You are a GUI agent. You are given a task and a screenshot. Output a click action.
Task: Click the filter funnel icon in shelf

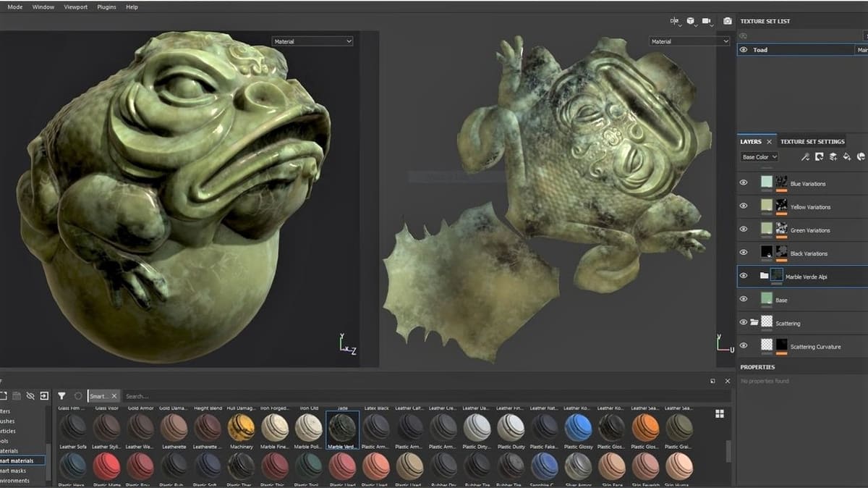[x=61, y=396]
